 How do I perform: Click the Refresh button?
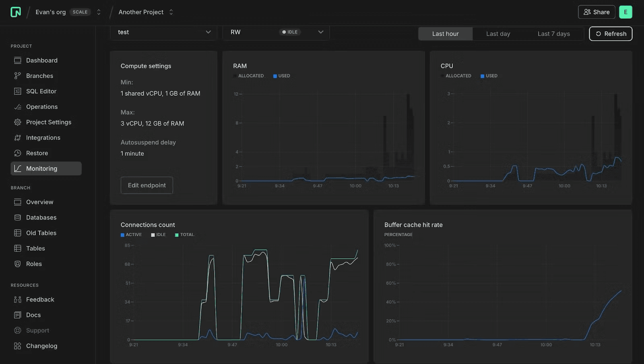(x=610, y=34)
